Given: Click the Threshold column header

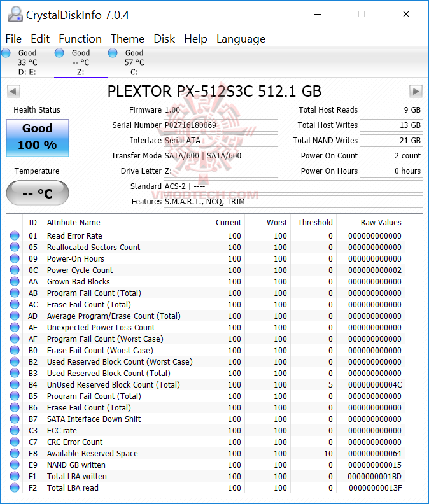Looking at the screenshot, I should 314,223.
